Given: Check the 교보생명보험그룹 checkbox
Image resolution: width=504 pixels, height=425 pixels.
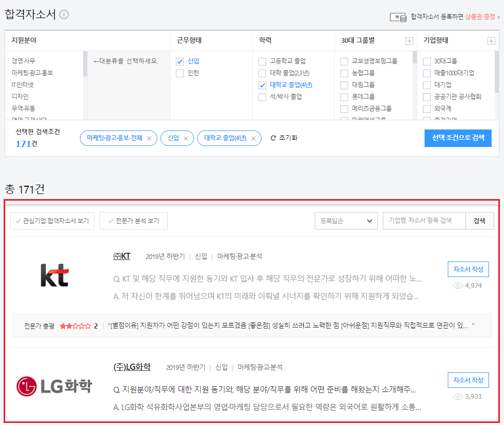Looking at the screenshot, I should click(x=344, y=61).
